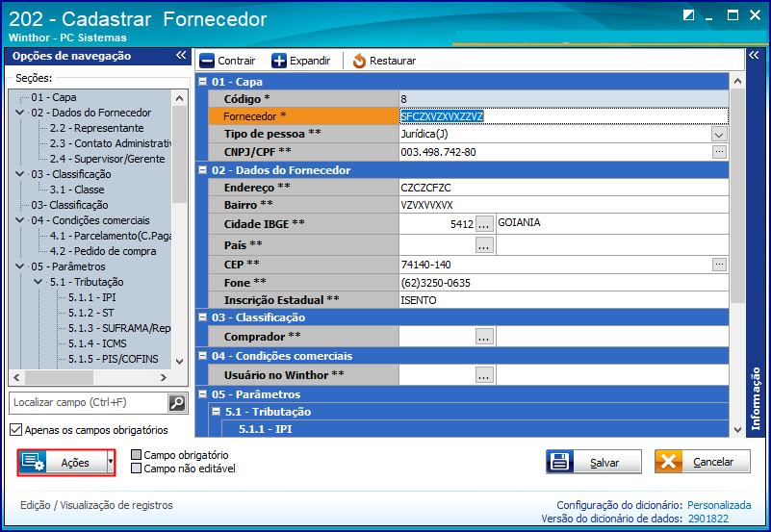Select 5.1.3 - SUFRAMA tree item
Viewport: 771px width, 532px height.
coord(119,328)
